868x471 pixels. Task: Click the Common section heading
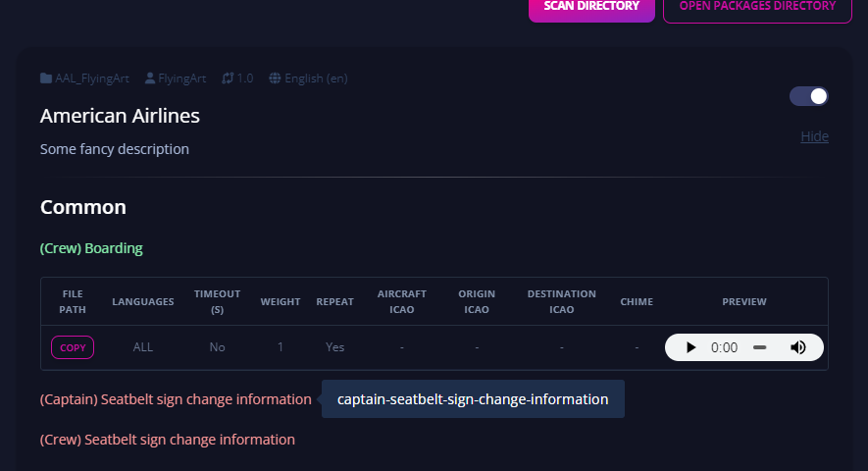[83, 207]
